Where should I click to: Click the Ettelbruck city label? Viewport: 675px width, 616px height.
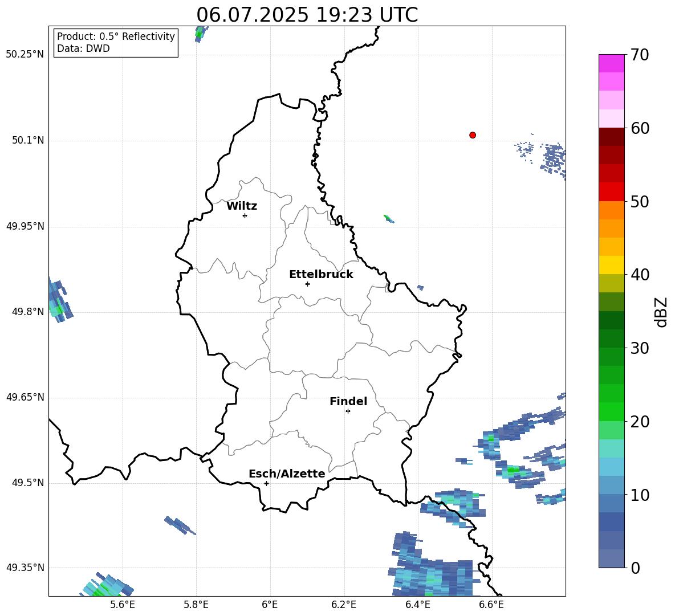click(x=321, y=275)
